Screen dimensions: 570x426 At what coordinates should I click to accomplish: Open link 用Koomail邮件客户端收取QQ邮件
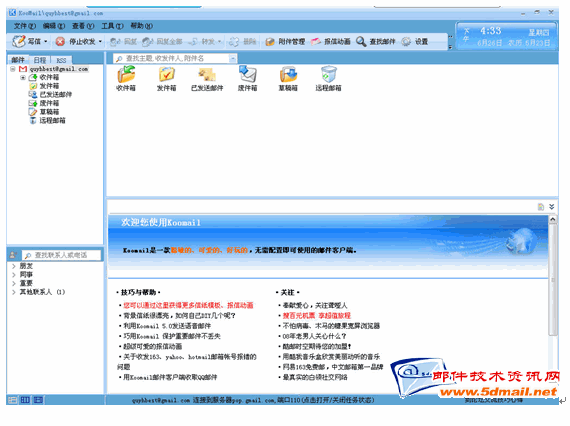click(170, 377)
